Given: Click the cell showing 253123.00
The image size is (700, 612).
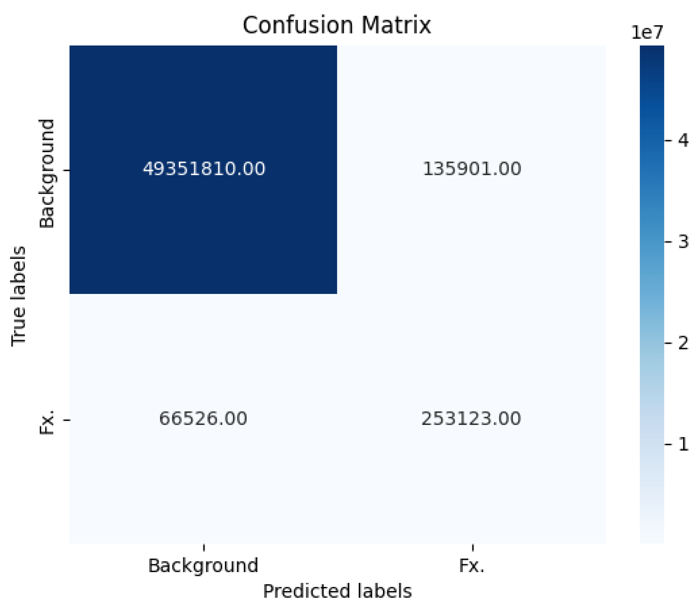Looking at the screenshot, I should click(x=471, y=418).
